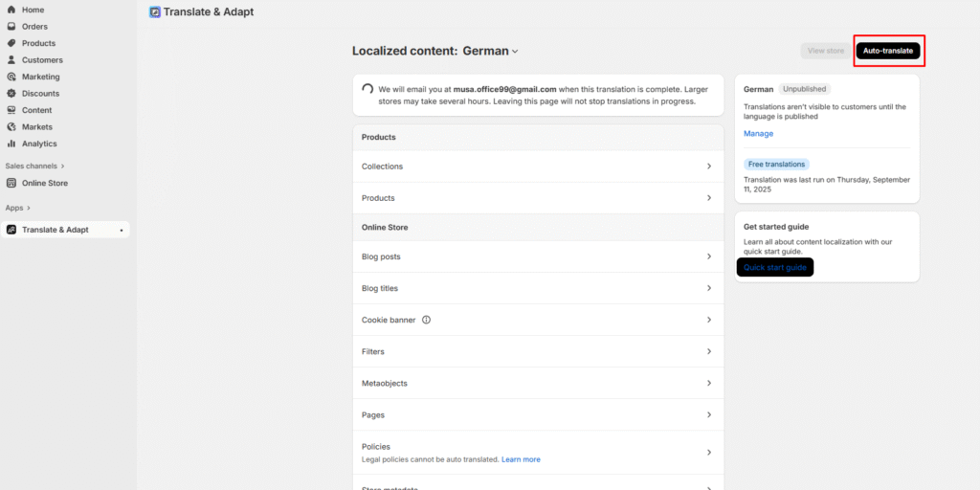Click the Translate & Adapt header logo icon
The image size is (980, 490).
(155, 11)
